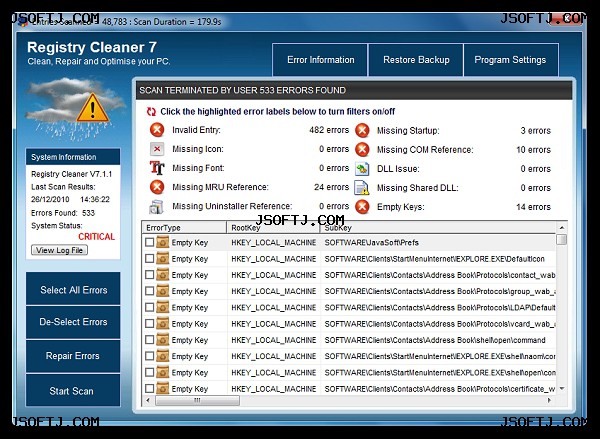Viewport: 600px width, 439px height.
Task: Click the key icon for the IEXPLORE.EXE\DefaultIcon row
Action: pos(163,259)
